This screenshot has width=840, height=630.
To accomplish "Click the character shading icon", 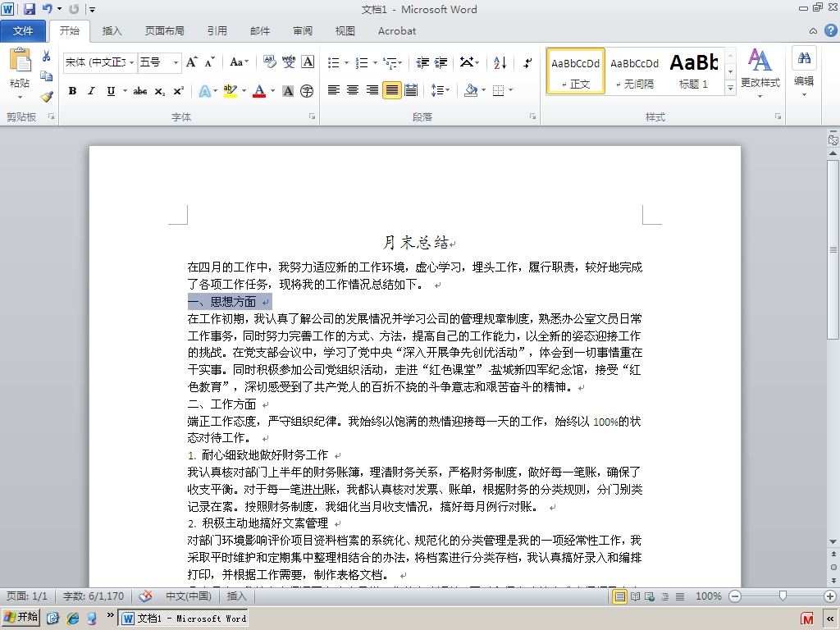I will pyautogui.click(x=288, y=91).
